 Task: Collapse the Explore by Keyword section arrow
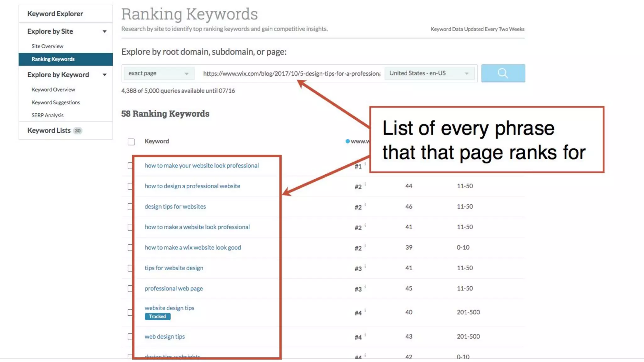[104, 75]
